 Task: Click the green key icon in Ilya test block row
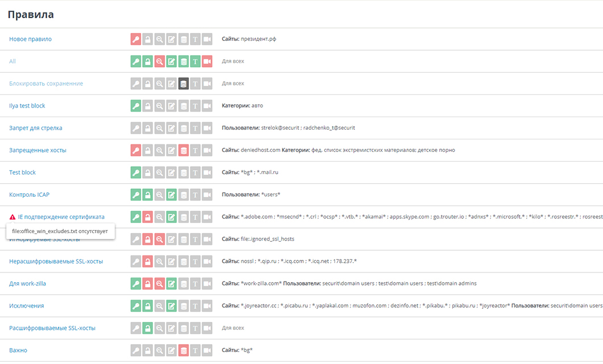[136, 106]
